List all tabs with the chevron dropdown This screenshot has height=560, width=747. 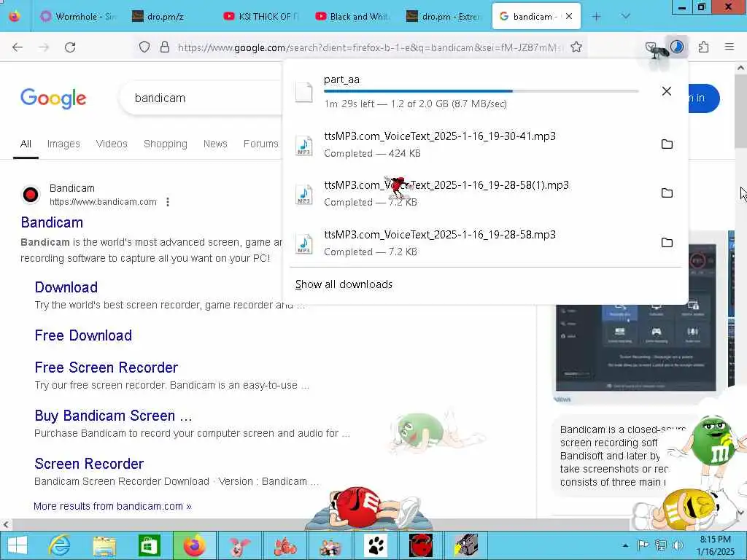(625, 17)
